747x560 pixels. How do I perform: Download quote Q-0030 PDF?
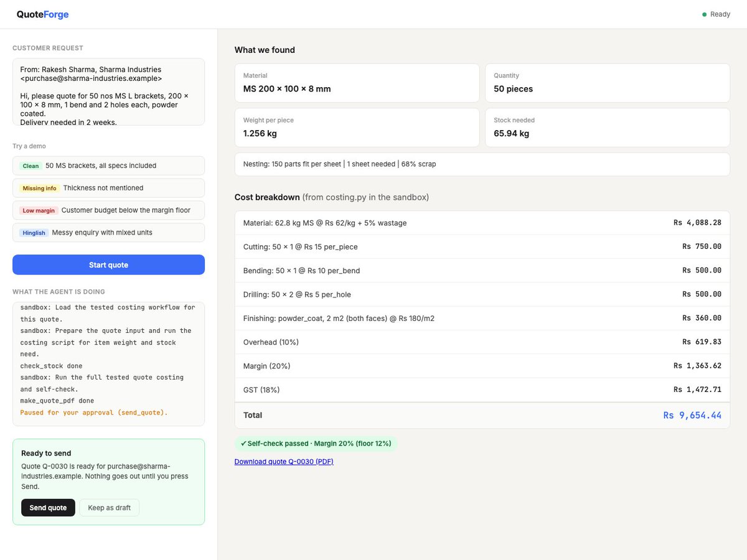click(284, 462)
